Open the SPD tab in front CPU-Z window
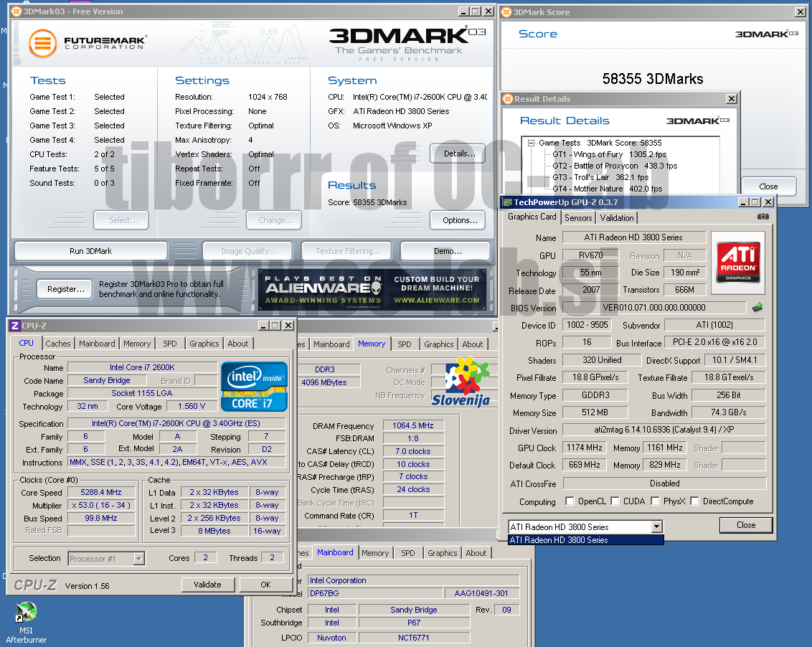The image size is (812, 647). point(170,344)
